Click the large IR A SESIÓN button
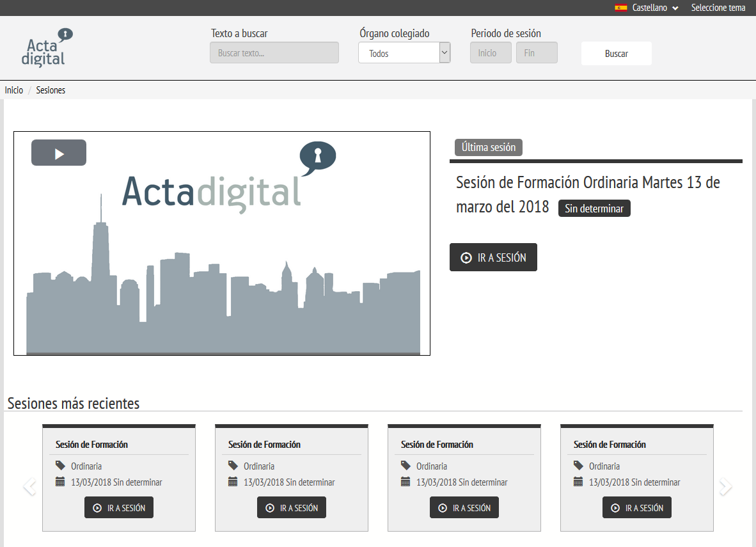Image resolution: width=756 pixels, height=547 pixels. click(x=493, y=257)
